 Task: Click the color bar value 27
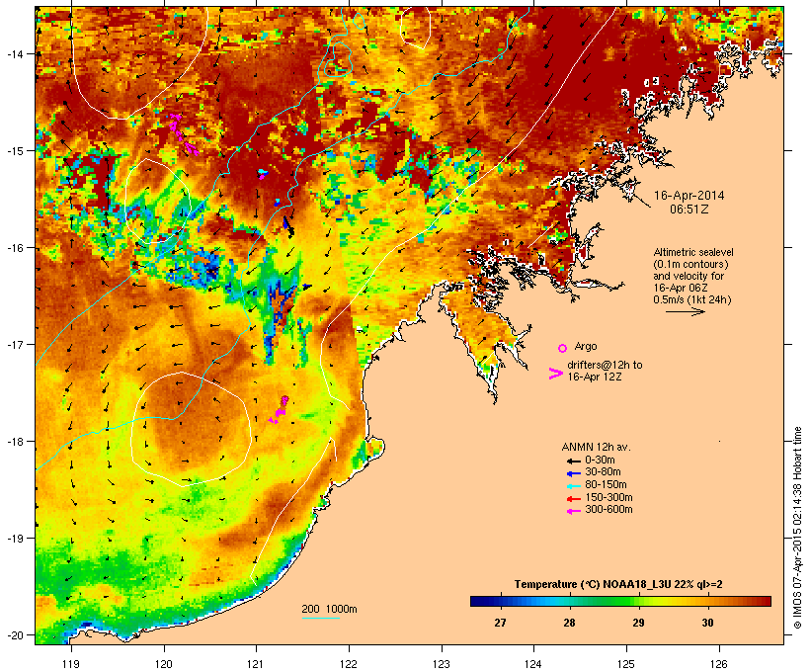pyautogui.click(x=500, y=623)
